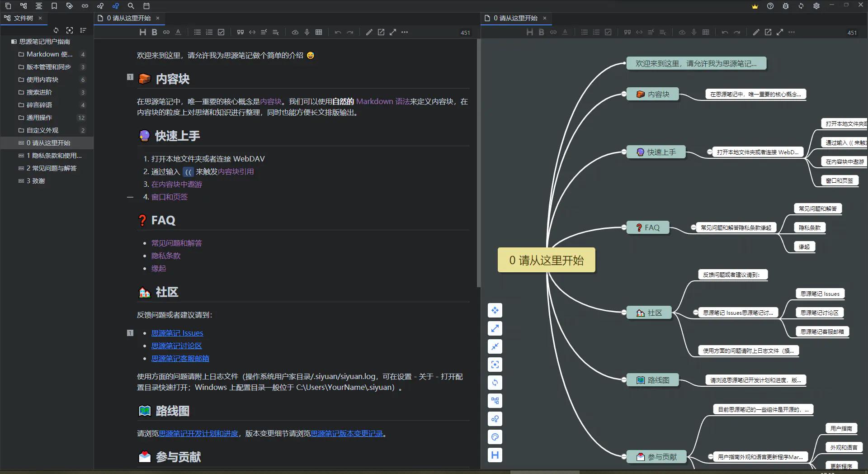Image resolution: width=868 pixels, height=474 pixels.
Task: Insert code block in left editor toolbar
Action: tap(252, 32)
